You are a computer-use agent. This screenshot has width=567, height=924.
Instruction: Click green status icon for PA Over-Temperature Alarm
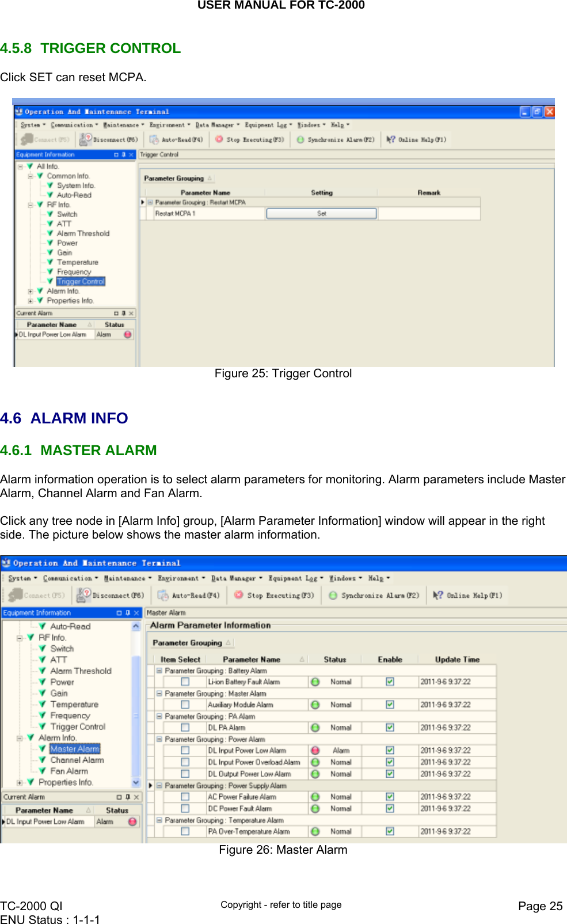click(x=315, y=832)
